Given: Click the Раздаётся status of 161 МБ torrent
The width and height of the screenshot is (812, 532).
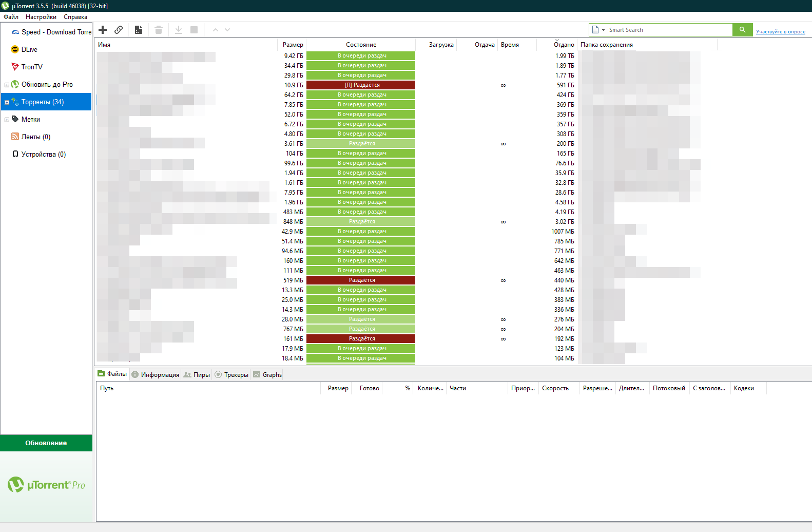Looking at the screenshot, I should point(361,338).
